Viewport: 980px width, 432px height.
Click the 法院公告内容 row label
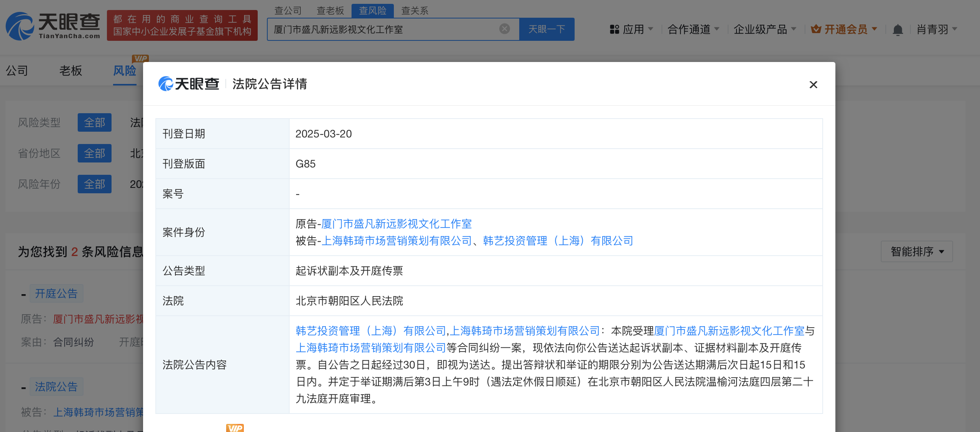(195, 365)
